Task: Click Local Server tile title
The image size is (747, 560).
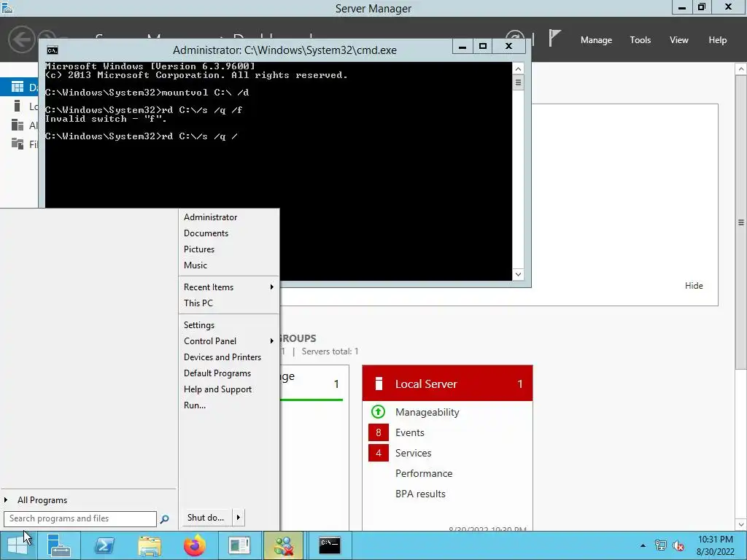Action: click(426, 384)
